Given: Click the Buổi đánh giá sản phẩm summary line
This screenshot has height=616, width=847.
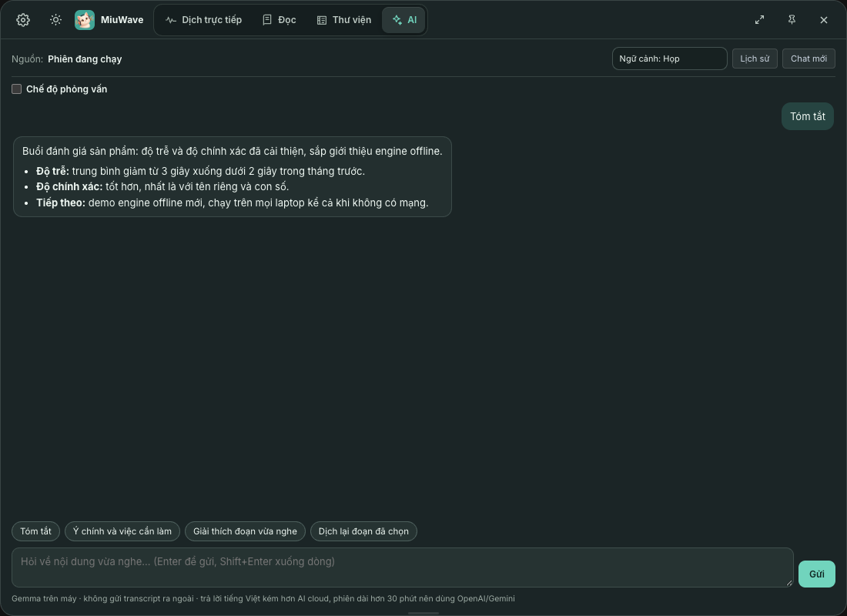Looking at the screenshot, I should [233, 151].
